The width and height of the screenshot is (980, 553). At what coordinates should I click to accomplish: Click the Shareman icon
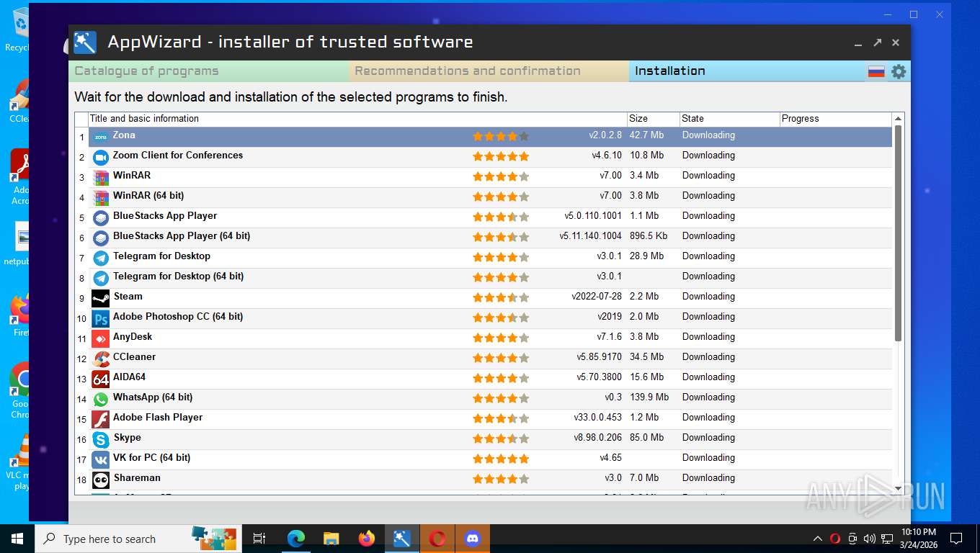pyautogui.click(x=101, y=480)
